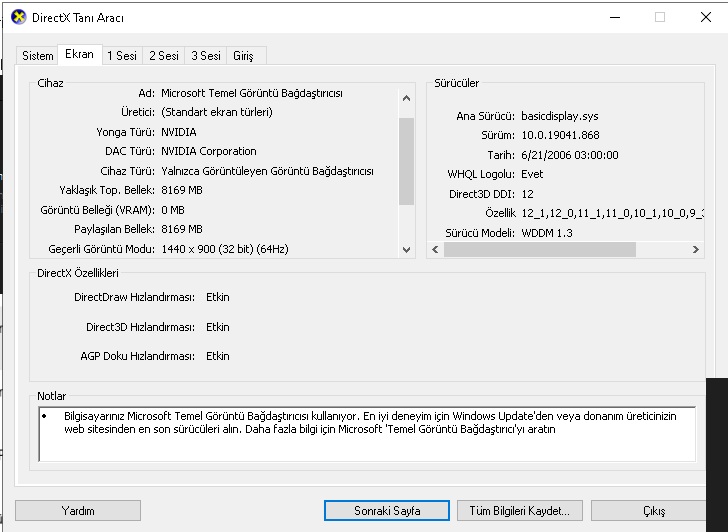This screenshot has height=532, width=728.
Task: Click the 'NVIDIA Corporation' DAC value
Action: [x=209, y=151]
